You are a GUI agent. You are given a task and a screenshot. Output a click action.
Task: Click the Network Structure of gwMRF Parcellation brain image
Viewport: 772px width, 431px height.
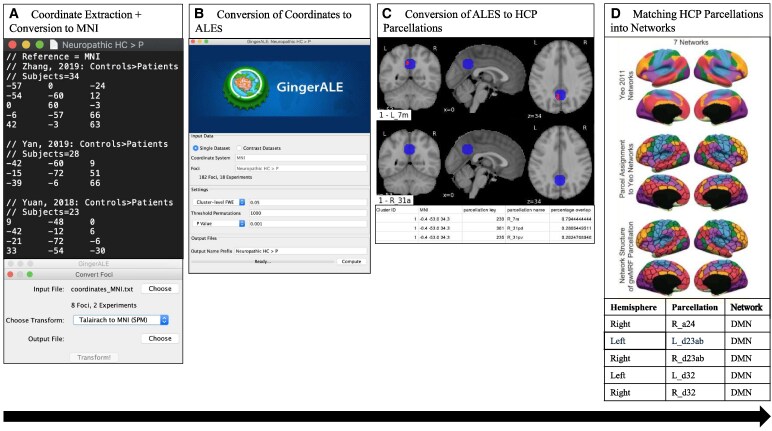point(692,257)
